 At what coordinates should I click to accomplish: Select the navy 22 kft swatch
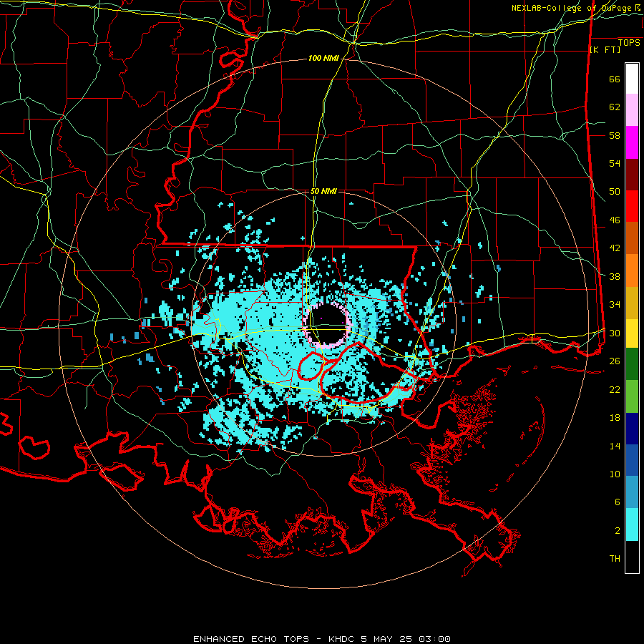(632, 429)
